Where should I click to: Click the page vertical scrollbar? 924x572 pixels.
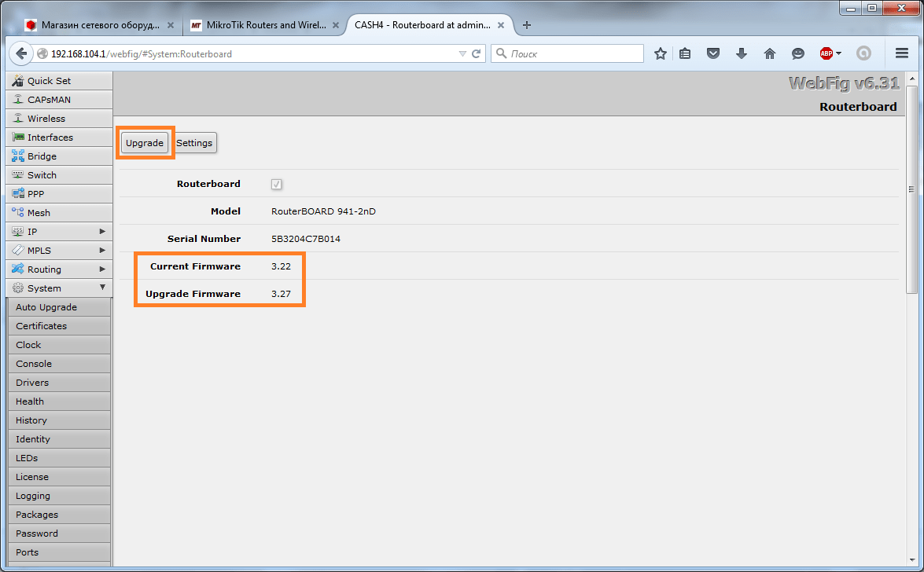coord(911,189)
